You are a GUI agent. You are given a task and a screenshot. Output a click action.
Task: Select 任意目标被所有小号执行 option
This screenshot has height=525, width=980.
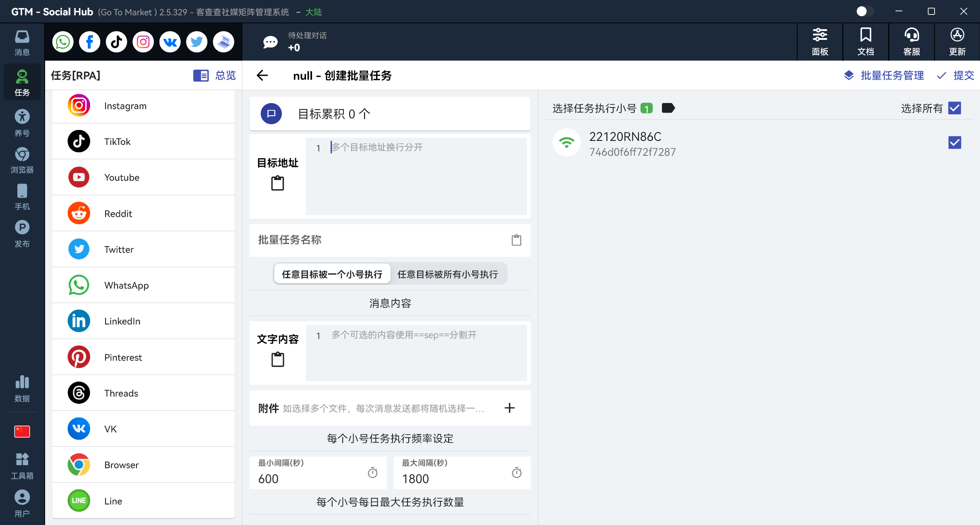(448, 274)
